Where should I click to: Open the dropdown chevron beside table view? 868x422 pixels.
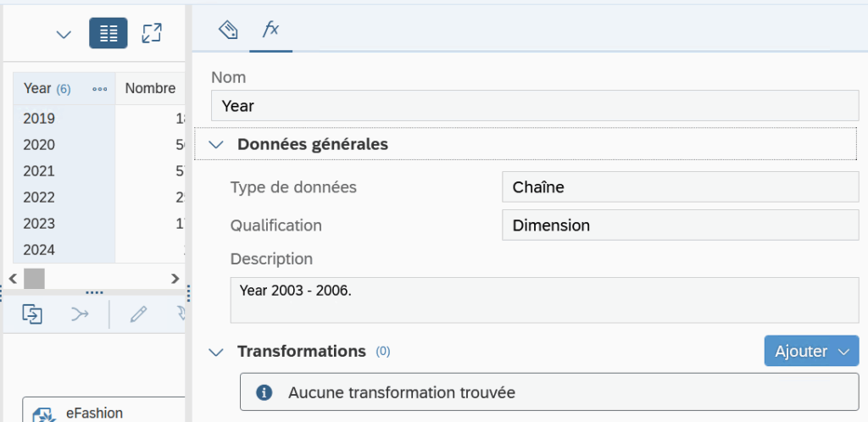point(64,34)
